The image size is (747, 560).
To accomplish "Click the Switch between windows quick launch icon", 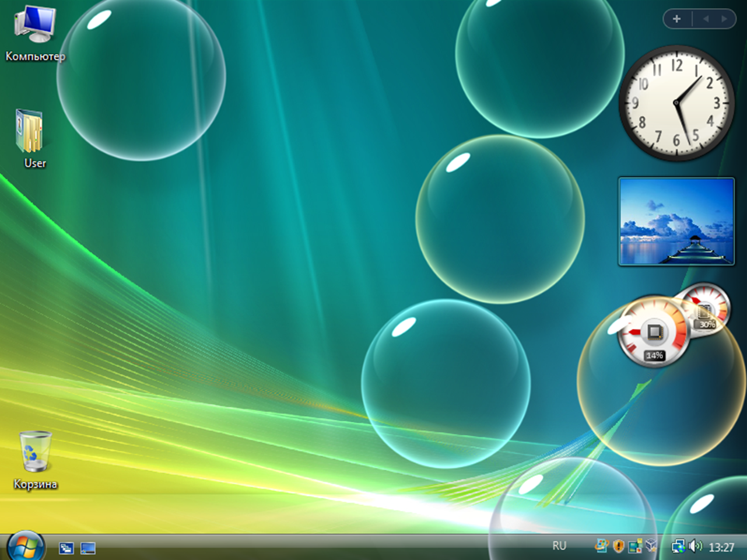I will 66,548.
